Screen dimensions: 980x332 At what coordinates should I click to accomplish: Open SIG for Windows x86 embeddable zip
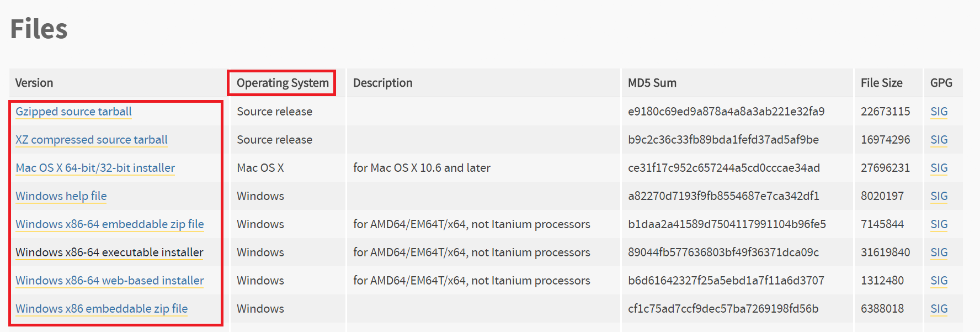[939, 309]
